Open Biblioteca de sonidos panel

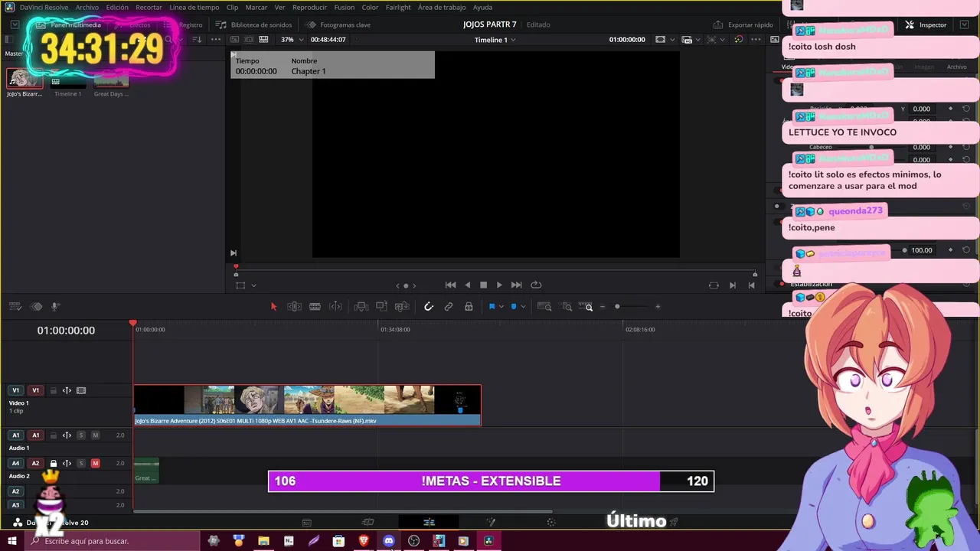click(254, 24)
